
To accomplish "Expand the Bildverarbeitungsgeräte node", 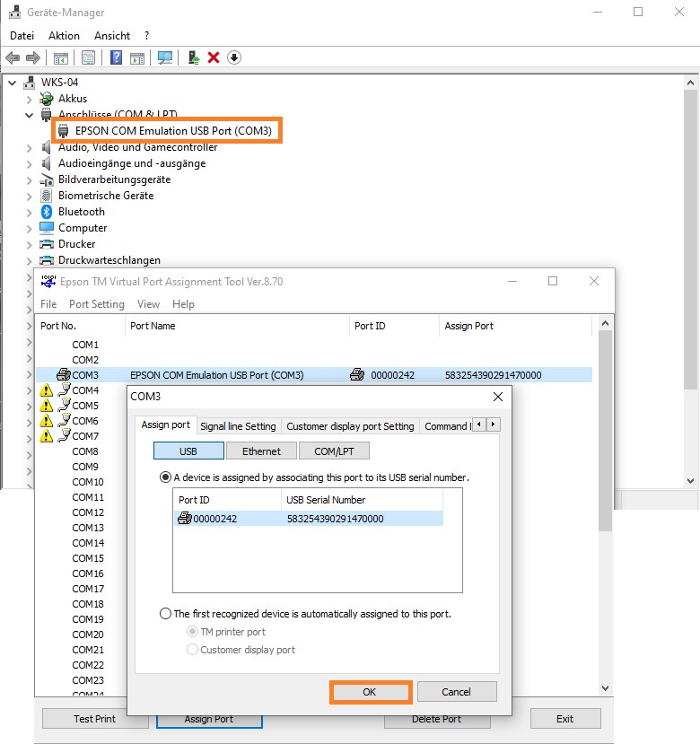I will coord(30,180).
